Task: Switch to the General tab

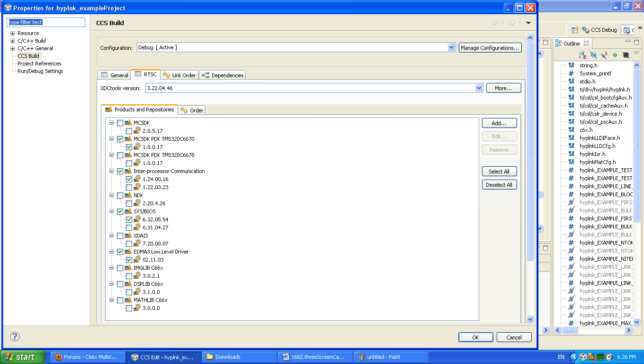Action: (x=114, y=75)
